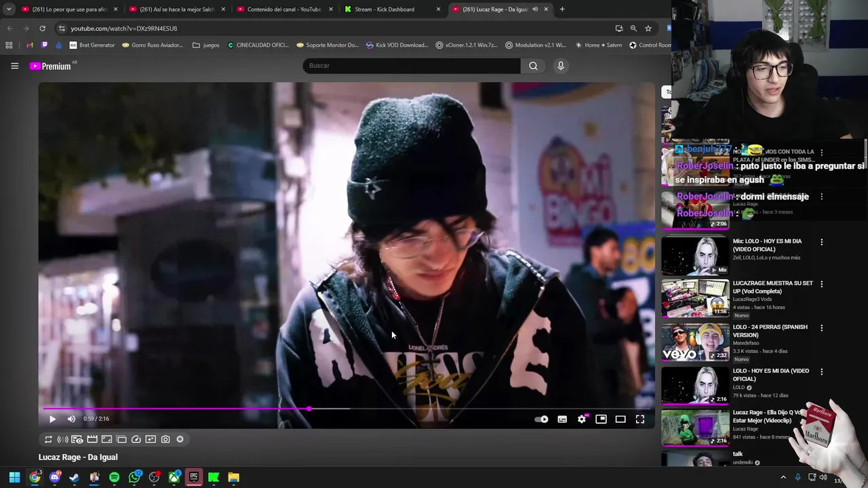868x488 pixels.
Task: Open Steam from the taskbar
Action: pyautogui.click(x=75, y=477)
